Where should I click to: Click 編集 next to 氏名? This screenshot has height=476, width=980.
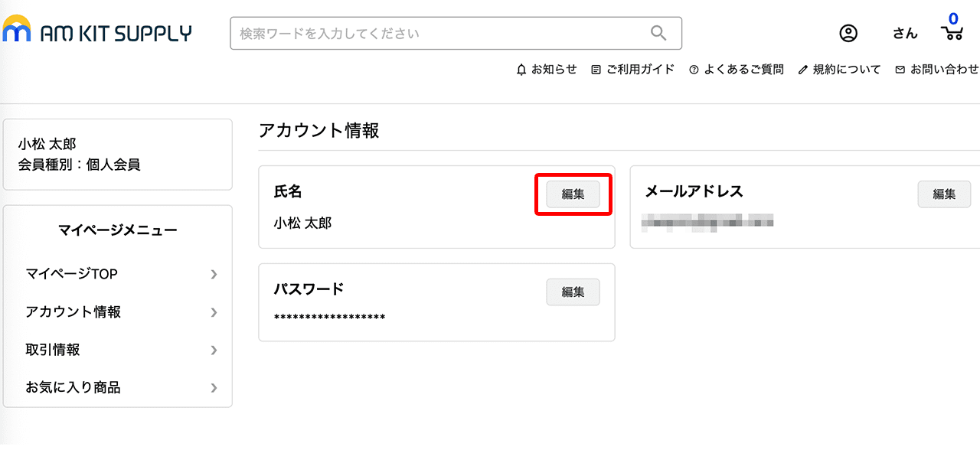coord(573,194)
